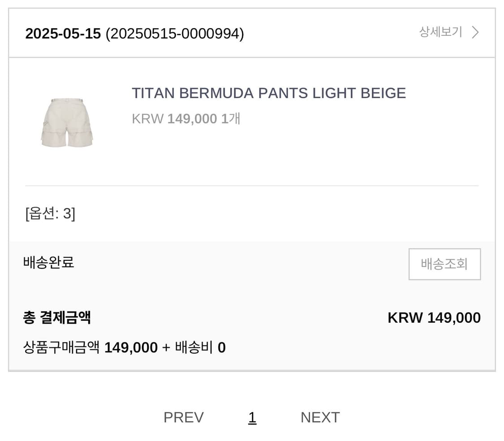Click the order date 2025-05-15
The image size is (504, 441).
pos(63,34)
